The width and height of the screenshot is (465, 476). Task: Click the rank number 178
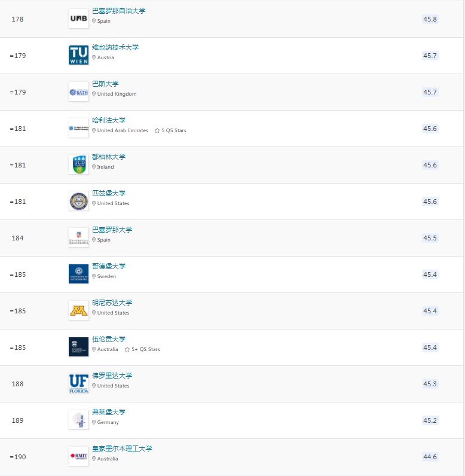[17, 19]
